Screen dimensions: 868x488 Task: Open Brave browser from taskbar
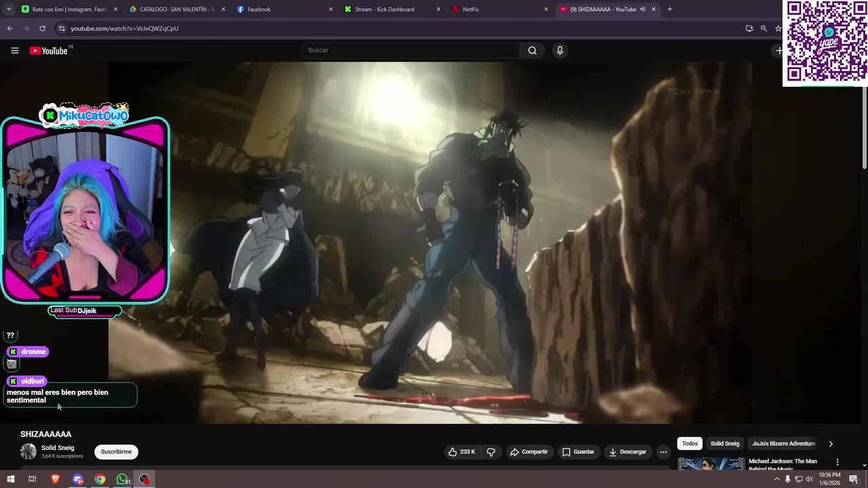55,479
